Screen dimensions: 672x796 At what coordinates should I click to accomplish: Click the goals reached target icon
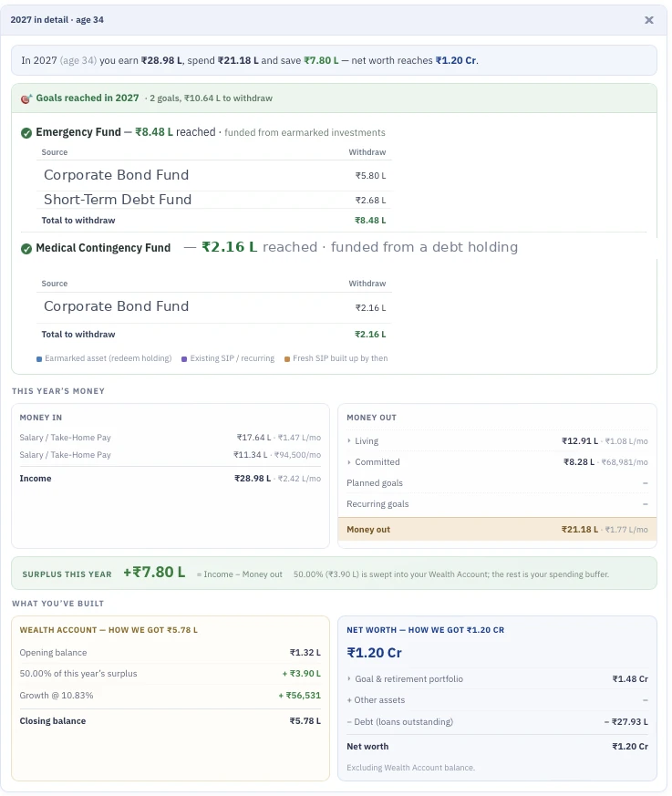[26, 98]
